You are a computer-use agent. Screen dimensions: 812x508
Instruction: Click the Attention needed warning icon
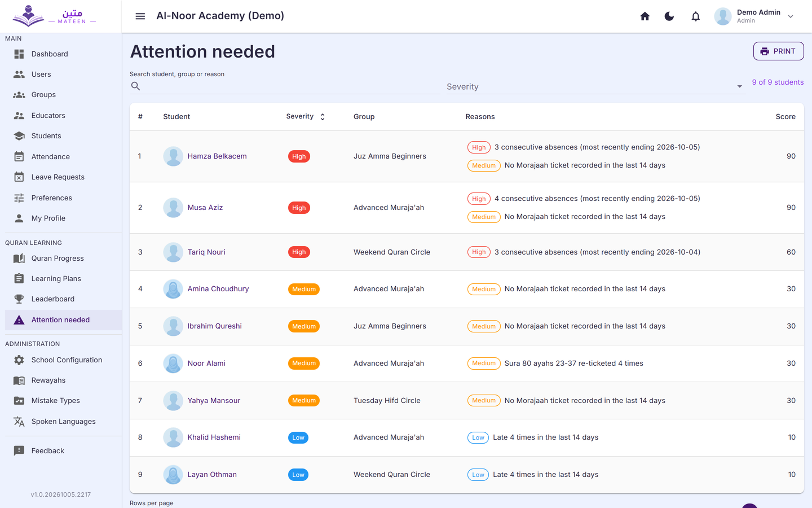(19, 320)
